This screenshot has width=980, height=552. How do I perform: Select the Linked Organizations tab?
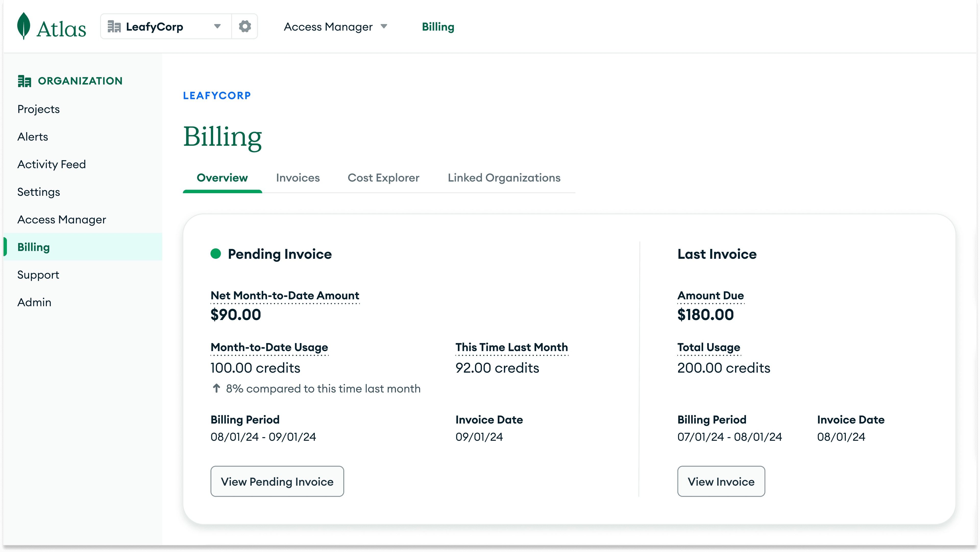click(504, 178)
